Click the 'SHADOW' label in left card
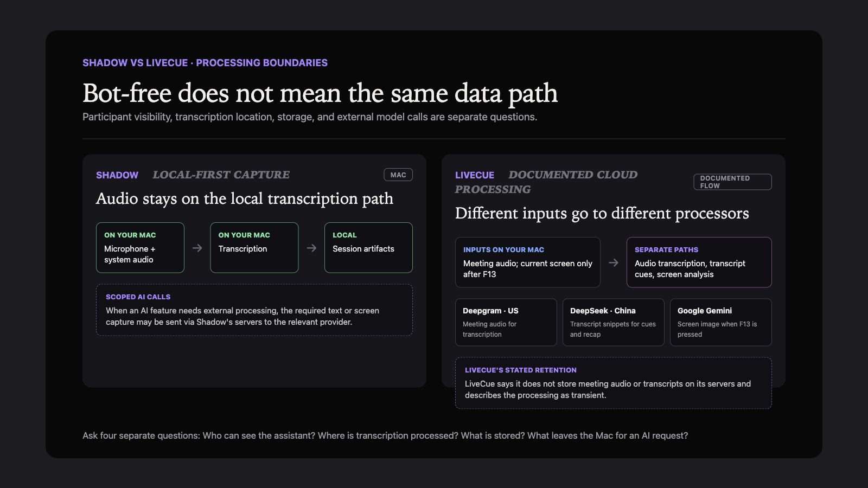Viewport: 868px width, 488px height. [117, 175]
